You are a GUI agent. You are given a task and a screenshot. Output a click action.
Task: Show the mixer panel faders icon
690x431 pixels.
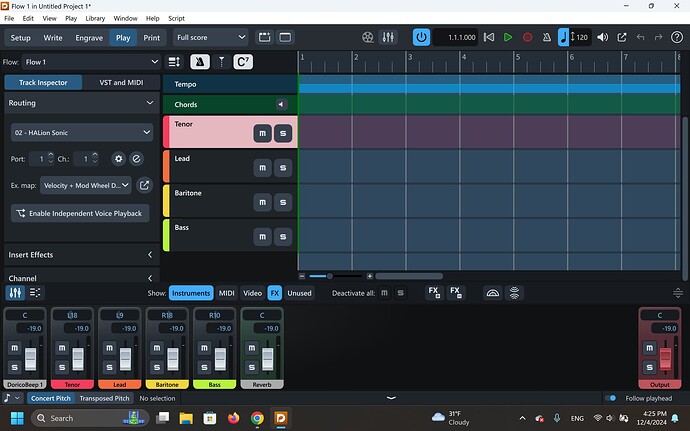(15, 293)
